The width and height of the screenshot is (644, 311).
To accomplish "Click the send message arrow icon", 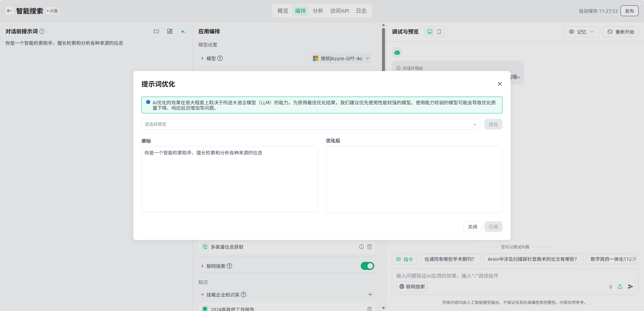I will (x=631, y=286).
